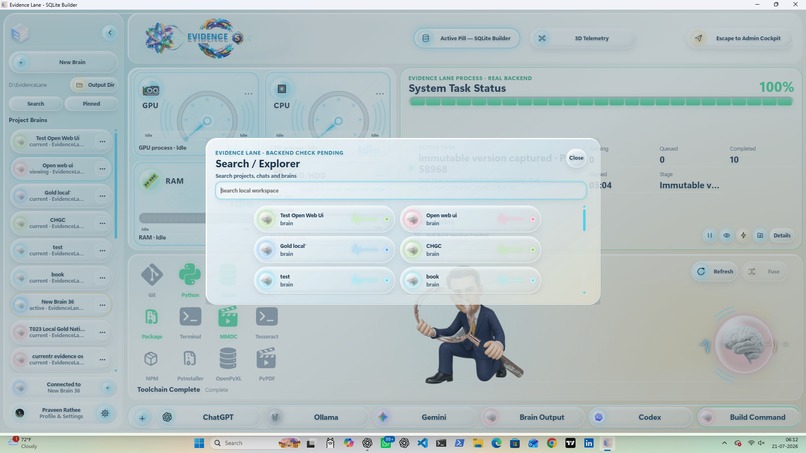Open the GPU card ellipsis menu
This screenshot has height=453, width=806.
click(248, 94)
